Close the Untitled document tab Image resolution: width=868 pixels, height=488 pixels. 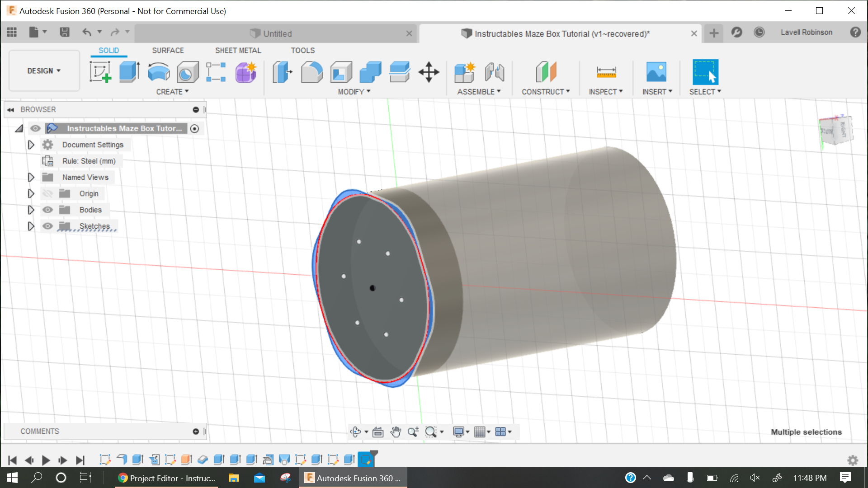coord(409,34)
